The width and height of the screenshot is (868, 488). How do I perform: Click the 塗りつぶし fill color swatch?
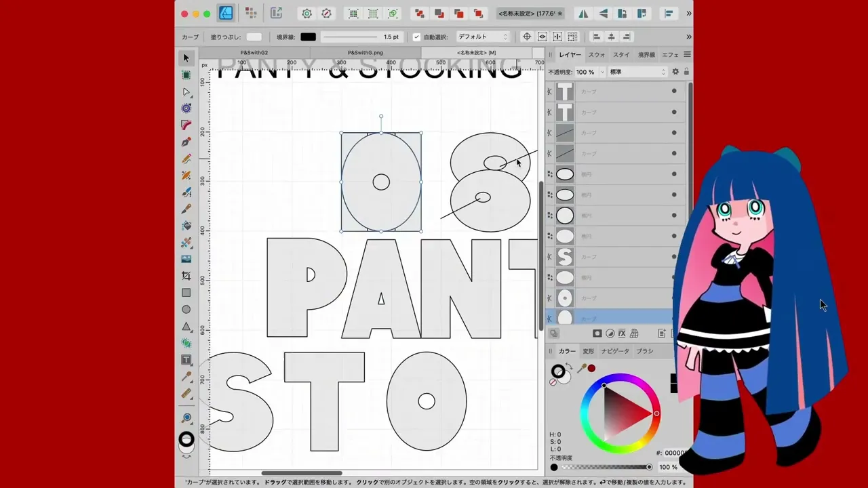254,37
